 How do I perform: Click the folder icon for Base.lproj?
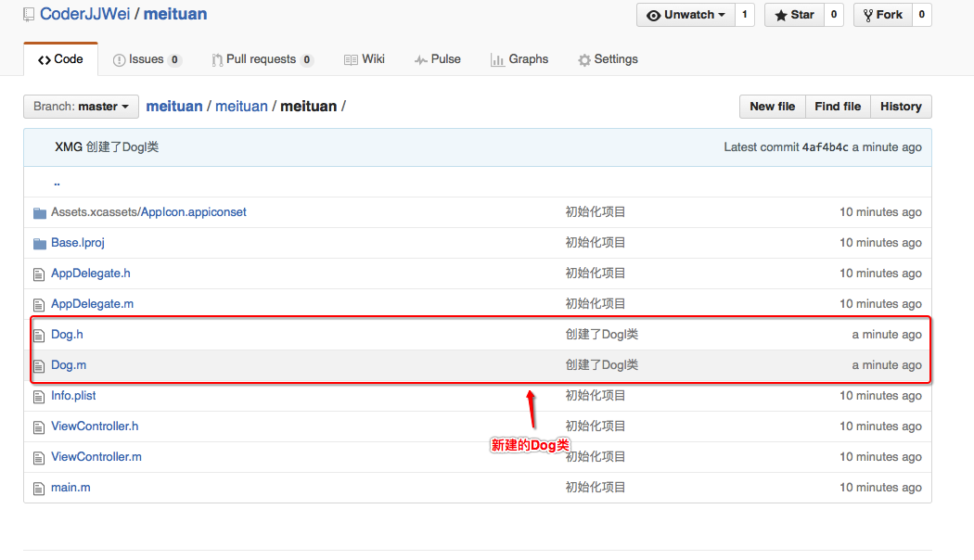click(40, 243)
